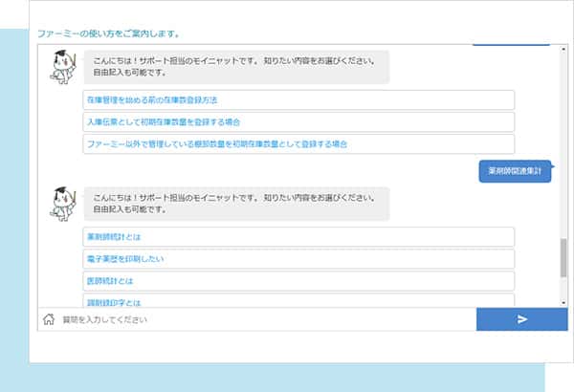Click the chat scrollbar thumb

(x=563, y=258)
